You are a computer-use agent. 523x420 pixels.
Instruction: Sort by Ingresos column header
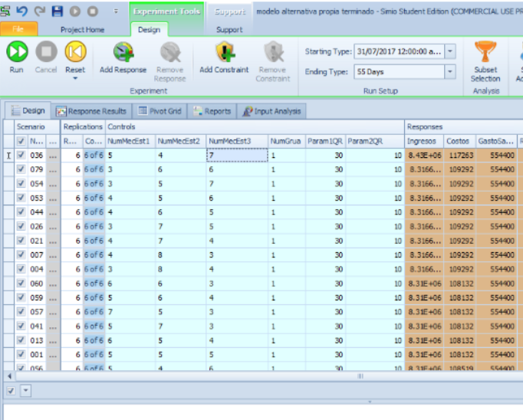[x=424, y=141]
